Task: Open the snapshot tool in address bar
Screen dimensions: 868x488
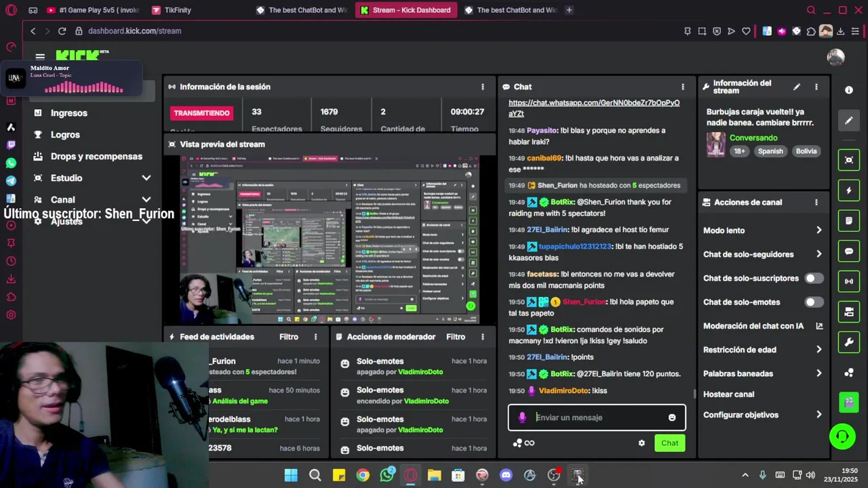Action: click(x=702, y=31)
